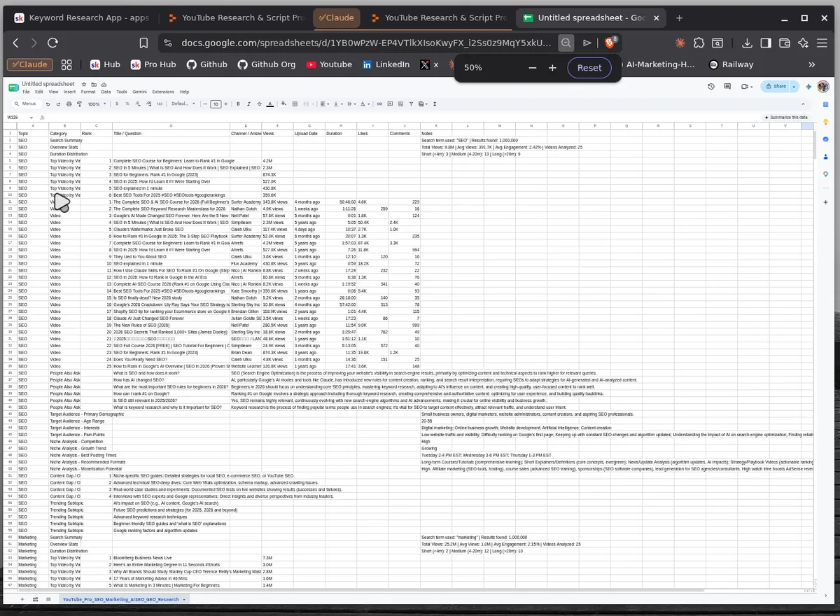Open the LinkedIn bookmark

(386, 64)
